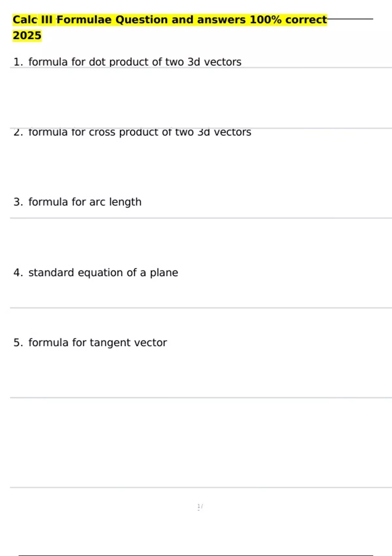Select the dot product question text

[x=135, y=62]
